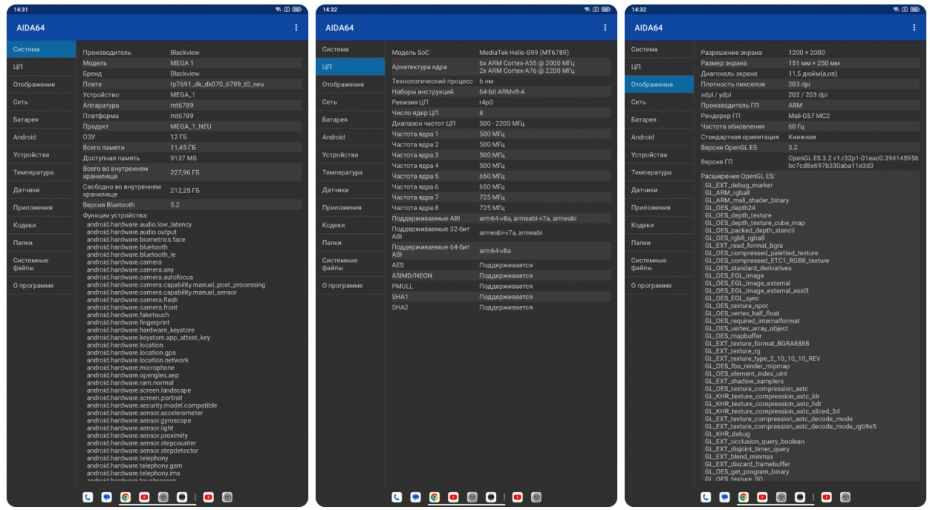Select Рендерер ГП Mali-G57 MC2 row

point(809,116)
